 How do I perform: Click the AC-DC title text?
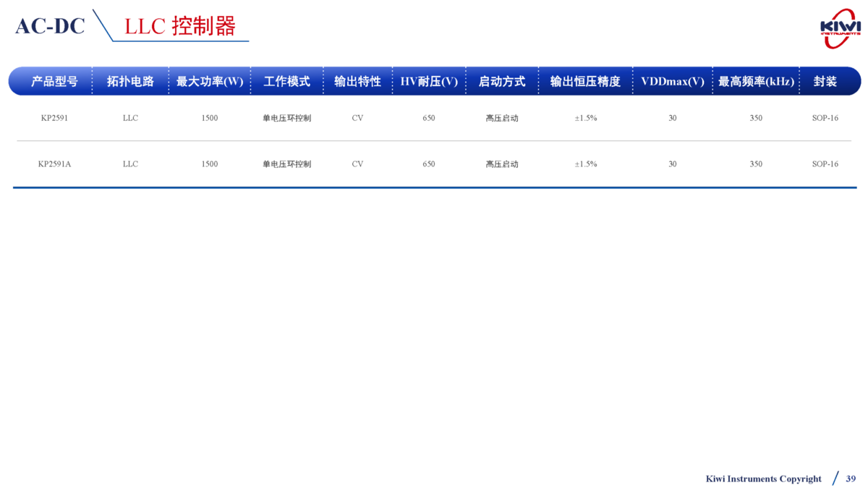point(50,26)
